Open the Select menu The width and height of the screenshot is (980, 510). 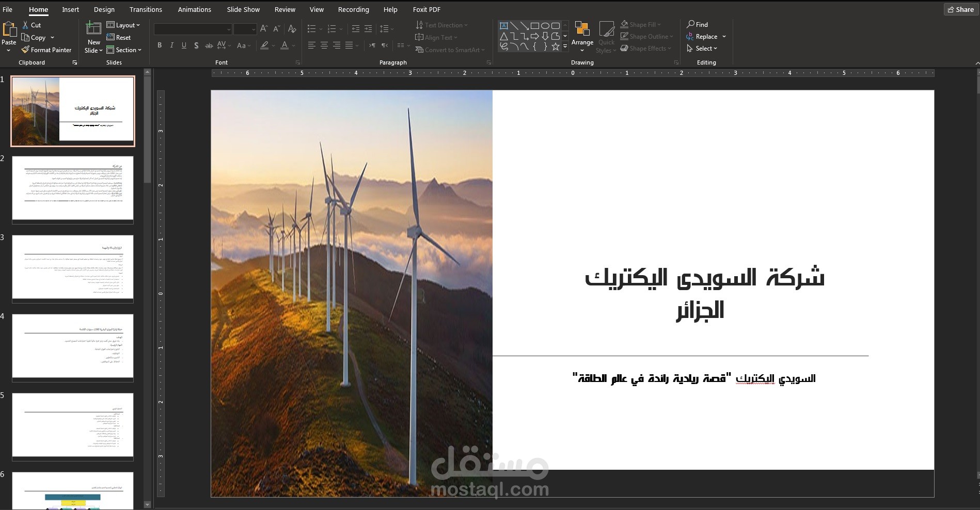(702, 48)
